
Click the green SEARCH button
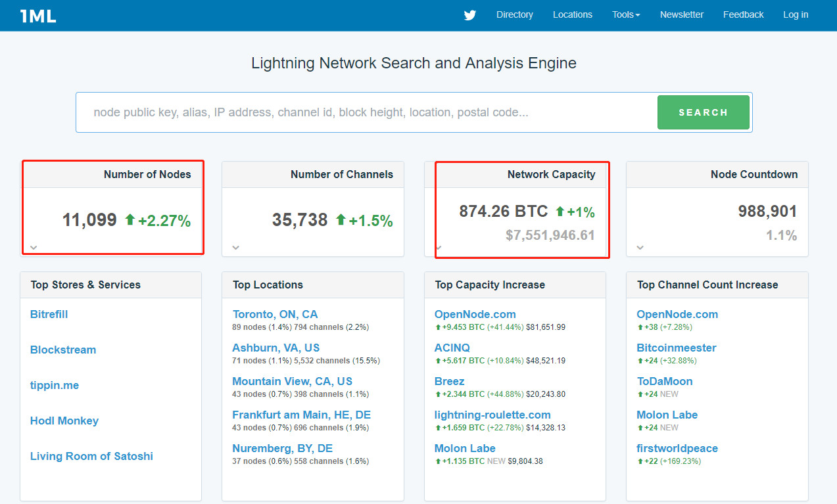(x=704, y=112)
